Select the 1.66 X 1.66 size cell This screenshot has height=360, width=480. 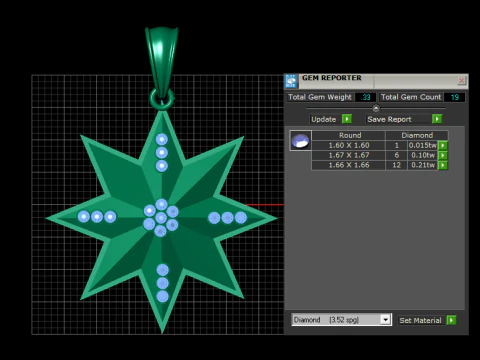349,165
